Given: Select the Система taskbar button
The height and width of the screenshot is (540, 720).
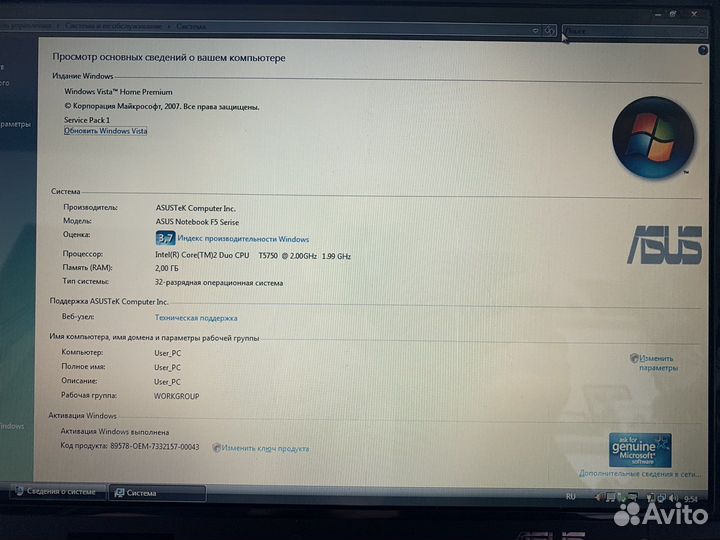Looking at the screenshot, I should tap(157, 493).
